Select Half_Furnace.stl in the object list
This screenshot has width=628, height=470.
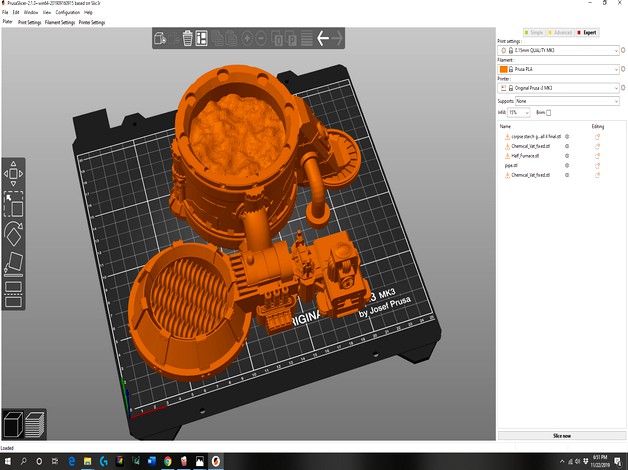(x=525, y=156)
